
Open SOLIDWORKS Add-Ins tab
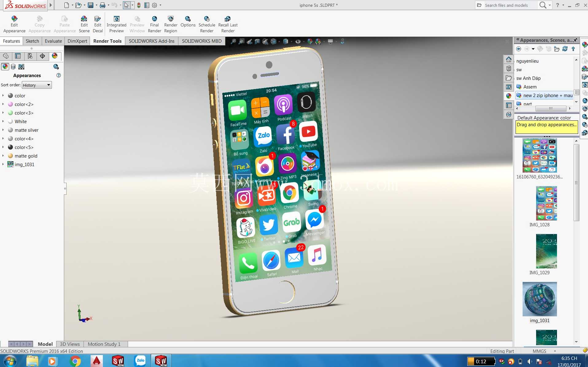click(151, 41)
